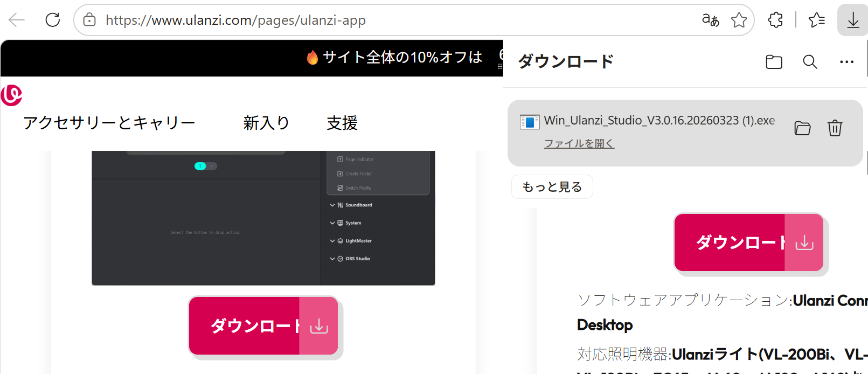Select the Win_Ulanzi_Studio_V3.0.16 exe file name
868x374 pixels.
coord(659,120)
